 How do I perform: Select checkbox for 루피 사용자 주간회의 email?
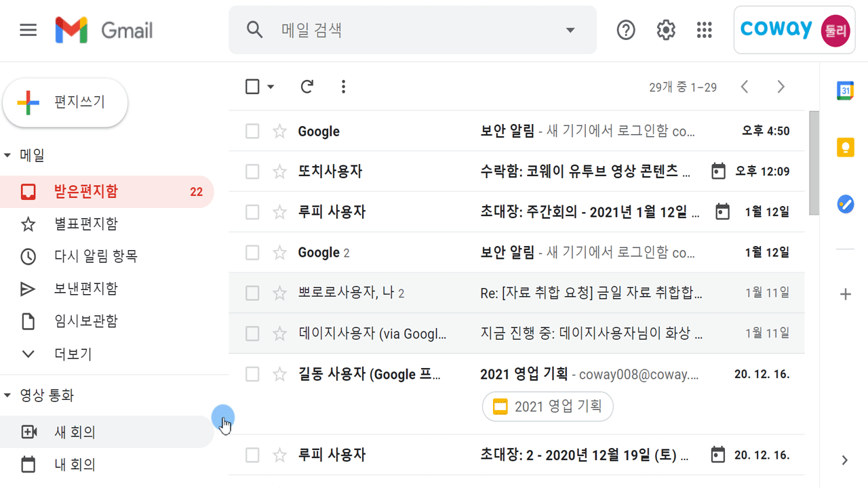(x=252, y=212)
